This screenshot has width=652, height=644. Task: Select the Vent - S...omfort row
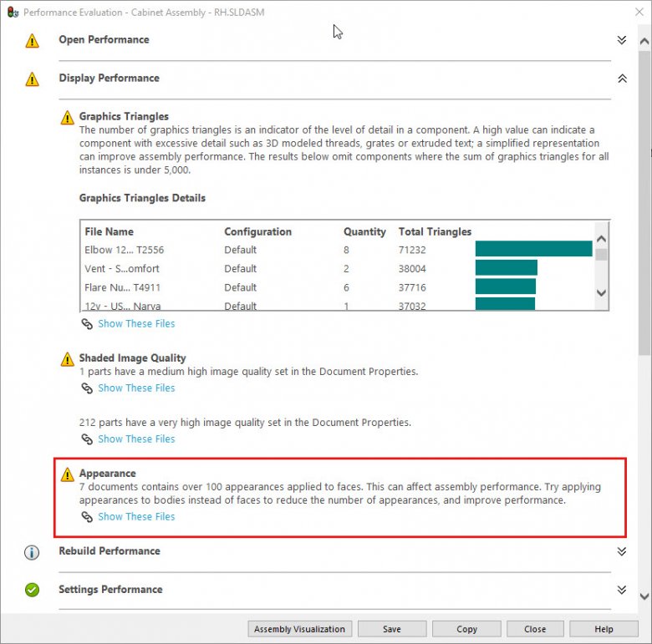point(338,269)
